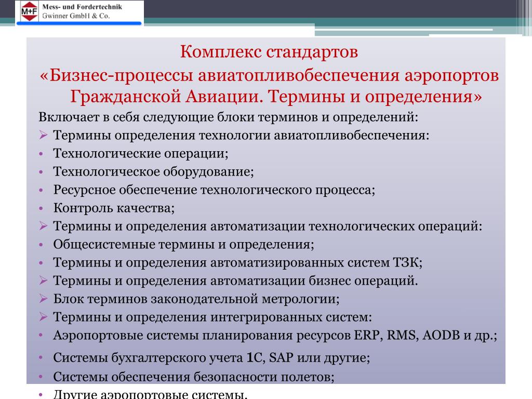This screenshot has width=532, height=399.
Task: Click arrow bullet before 'Термины определения технологии'
Action: [43, 135]
